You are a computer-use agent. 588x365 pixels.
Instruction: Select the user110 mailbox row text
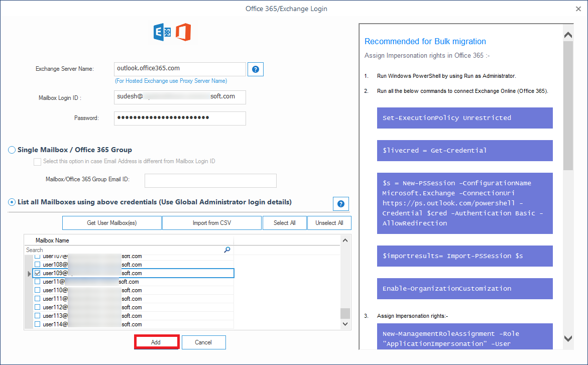[92, 290]
